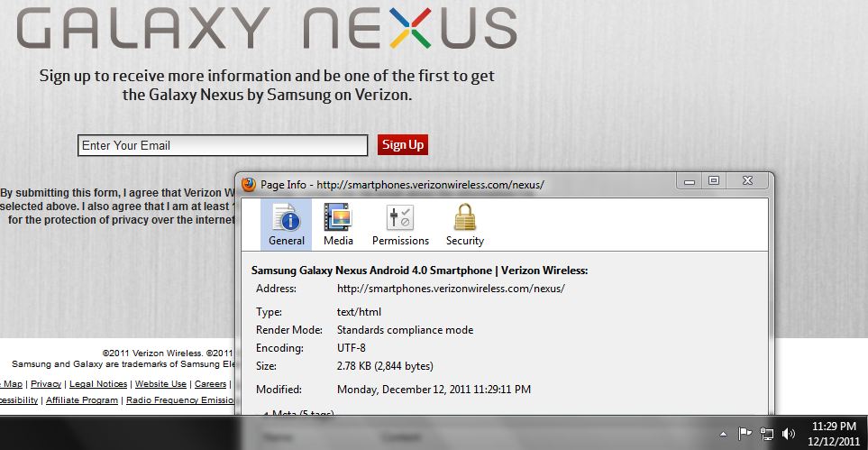This screenshot has width=868, height=450.
Task: Click the Firefox icon in Page Info title bar
Action: click(249, 184)
